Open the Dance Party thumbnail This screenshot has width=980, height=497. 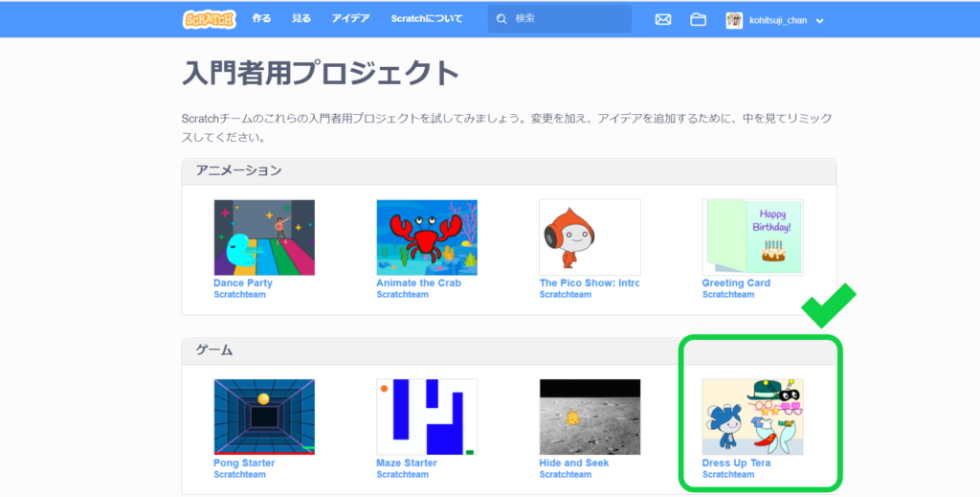264,237
